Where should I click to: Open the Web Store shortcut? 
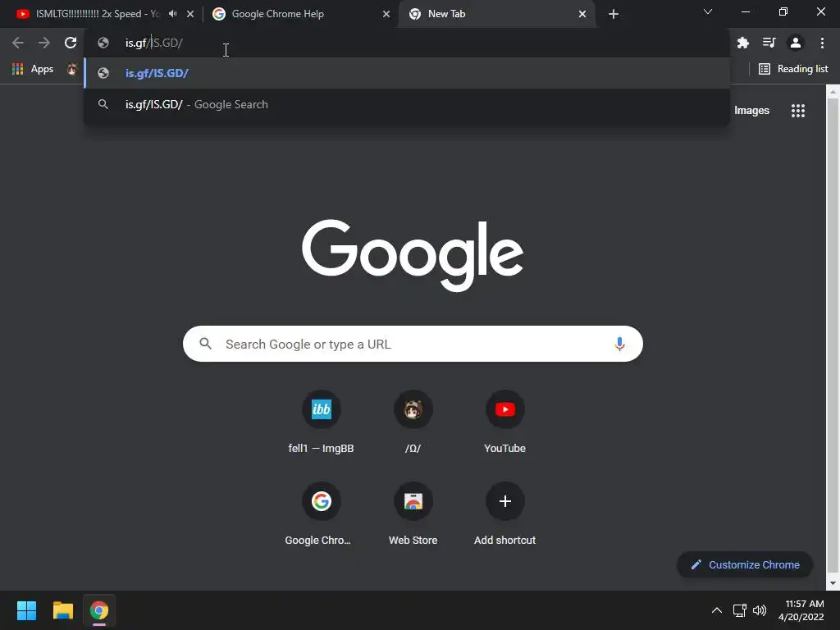(x=413, y=515)
